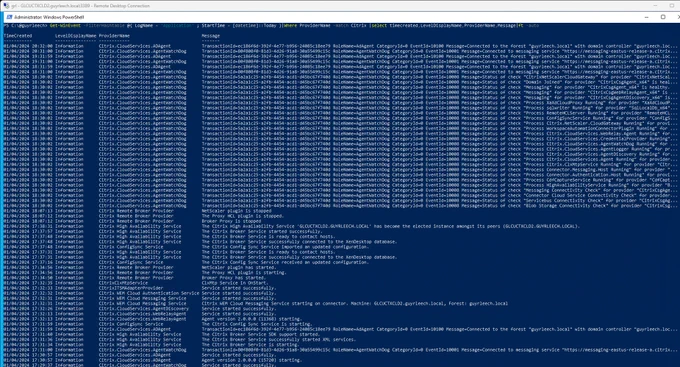This screenshot has width=680, height=367.
Task: Click the 'NetScaler plugin has started.' message
Action: tap(239, 268)
